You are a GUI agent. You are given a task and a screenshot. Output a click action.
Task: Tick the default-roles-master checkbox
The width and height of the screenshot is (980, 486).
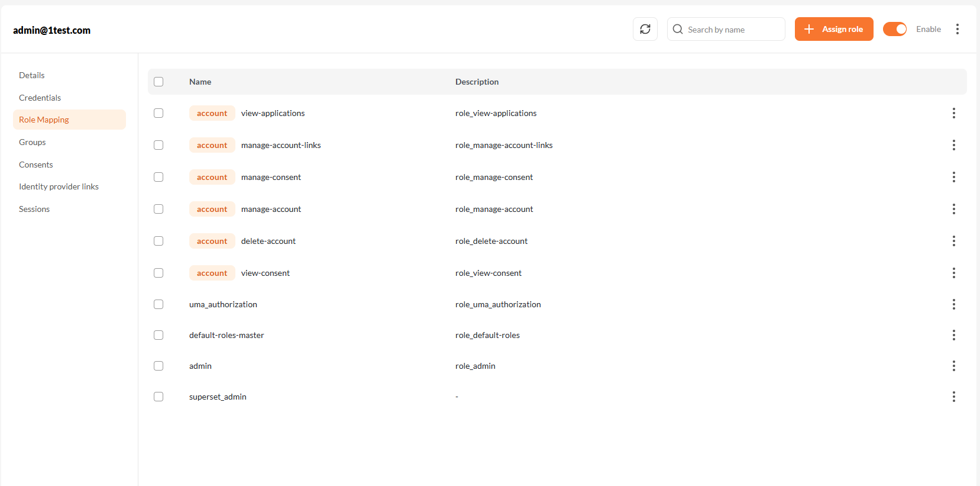pos(159,335)
